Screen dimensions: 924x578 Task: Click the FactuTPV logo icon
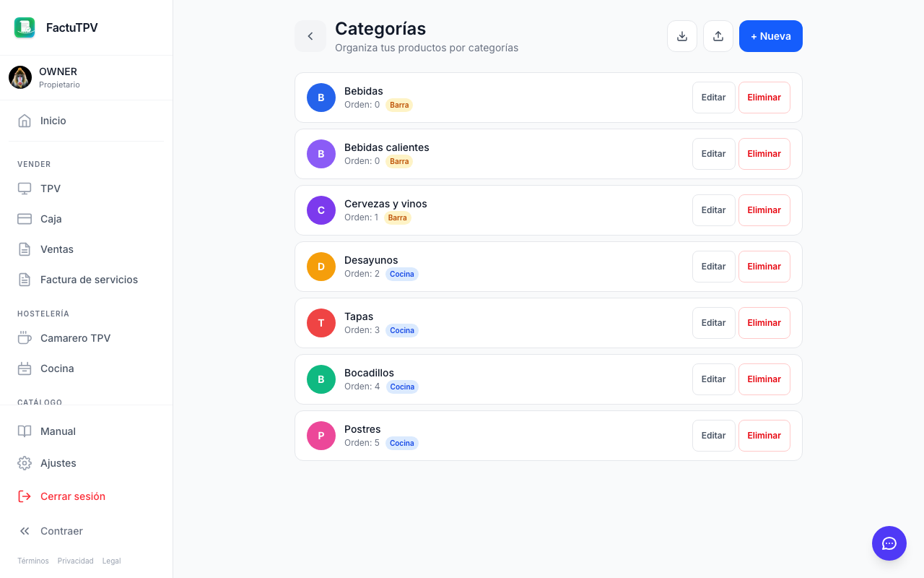tap(25, 27)
